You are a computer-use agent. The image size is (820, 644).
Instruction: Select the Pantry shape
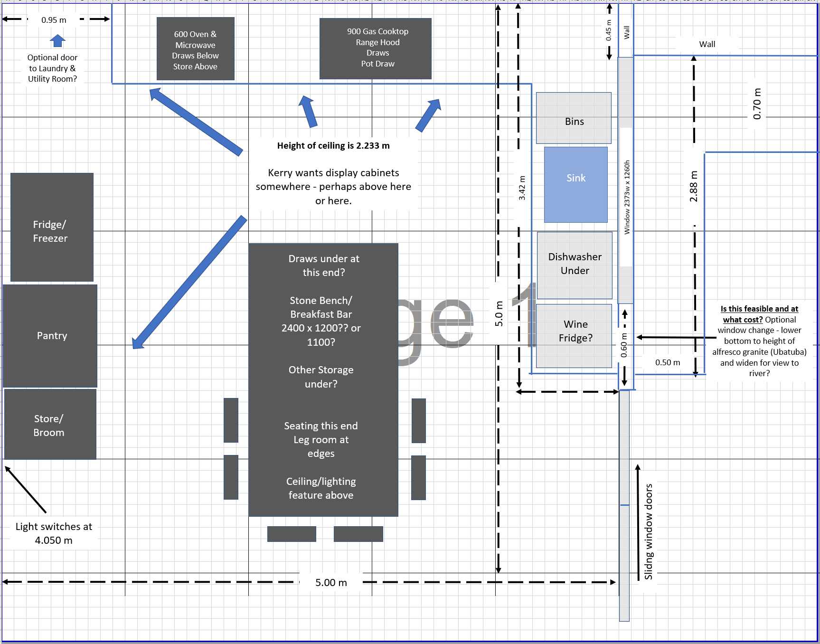click(x=50, y=336)
